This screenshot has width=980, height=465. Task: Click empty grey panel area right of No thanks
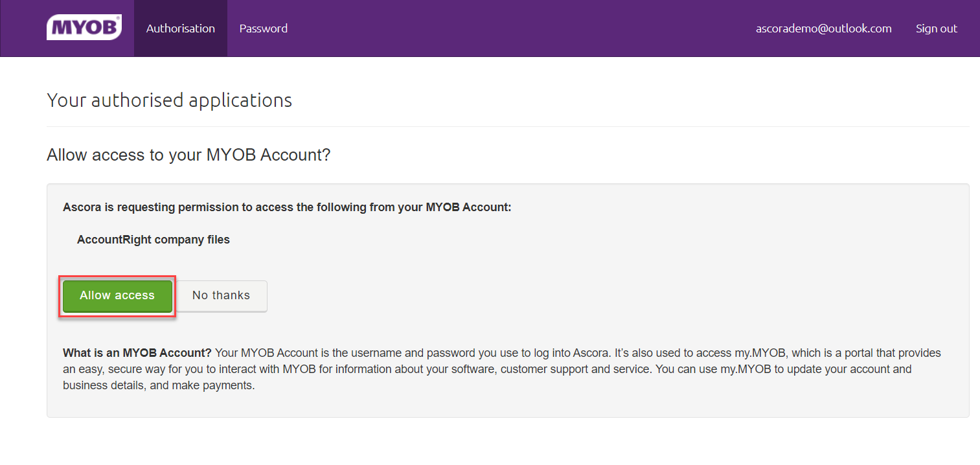pos(583,296)
